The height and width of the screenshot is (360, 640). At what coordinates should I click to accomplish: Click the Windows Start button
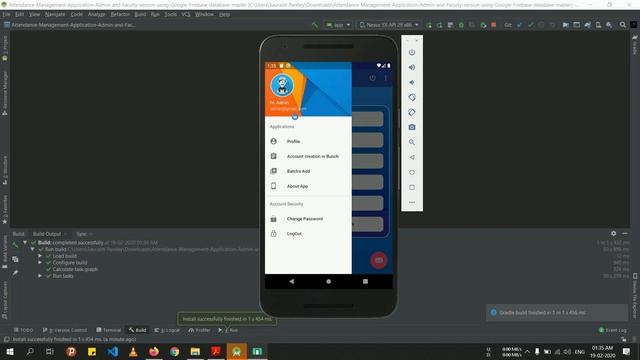tap(10, 351)
